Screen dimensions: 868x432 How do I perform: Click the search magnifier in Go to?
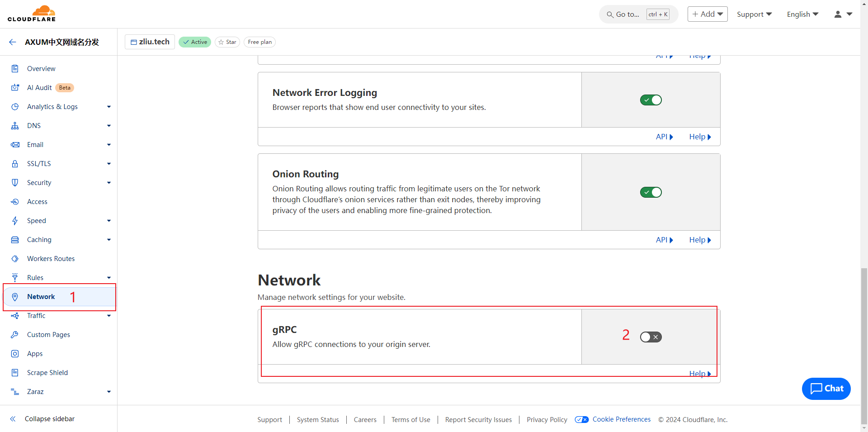click(610, 14)
